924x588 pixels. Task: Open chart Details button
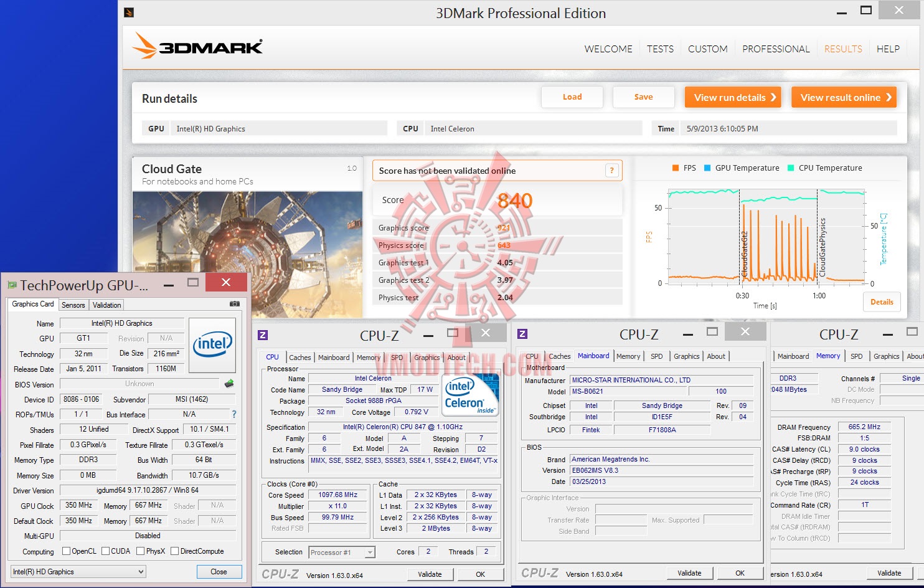coord(882,302)
